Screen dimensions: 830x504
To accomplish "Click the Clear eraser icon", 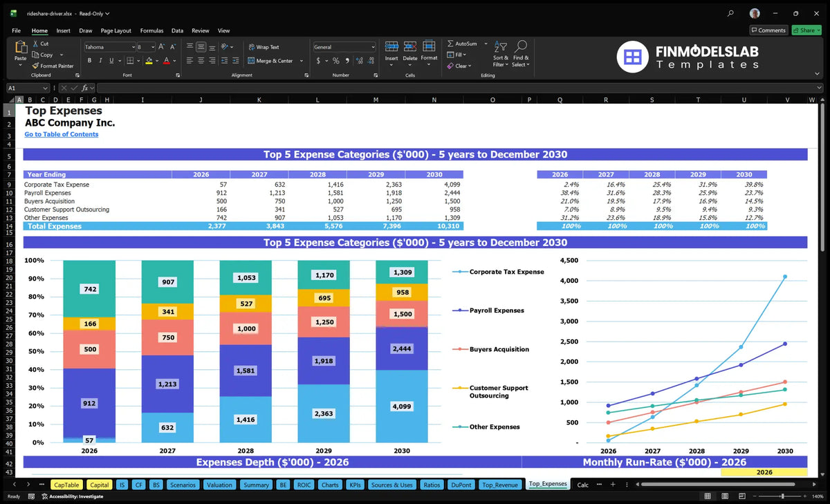I will (x=450, y=66).
